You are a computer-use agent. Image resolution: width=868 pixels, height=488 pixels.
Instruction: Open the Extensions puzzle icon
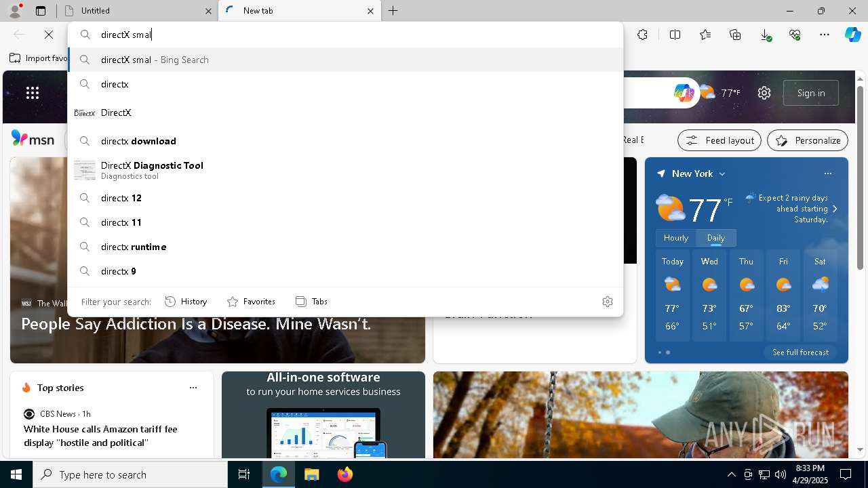[643, 35]
